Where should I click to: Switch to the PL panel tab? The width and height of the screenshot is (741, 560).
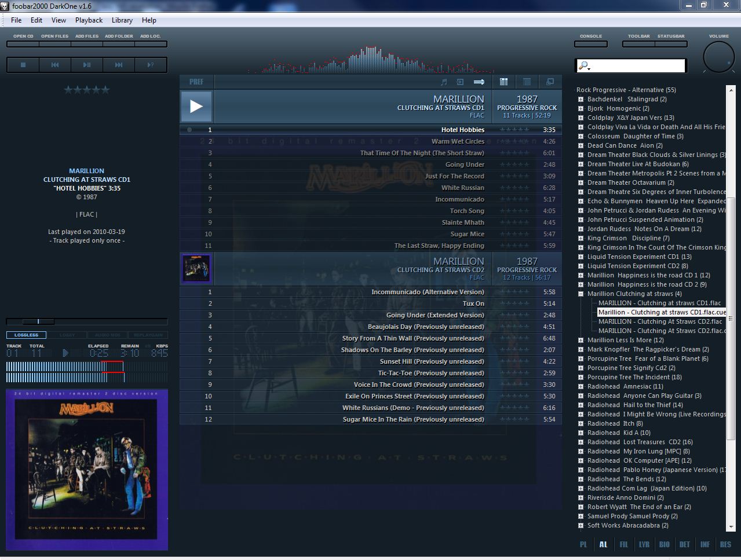tap(583, 544)
